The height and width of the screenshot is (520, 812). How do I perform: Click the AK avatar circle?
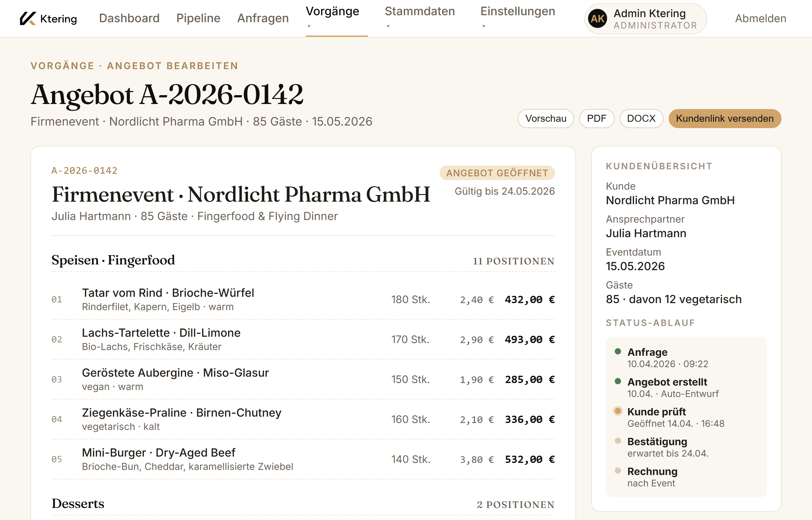(x=597, y=19)
